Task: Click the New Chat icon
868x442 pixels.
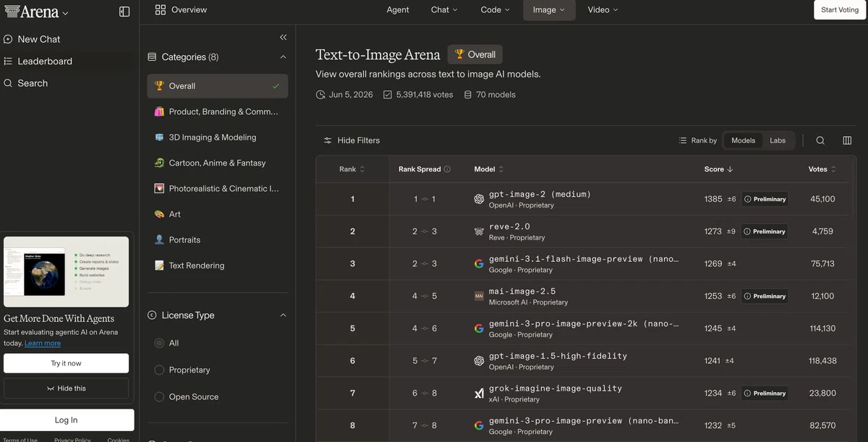Action: pyautogui.click(x=8, y=39)
